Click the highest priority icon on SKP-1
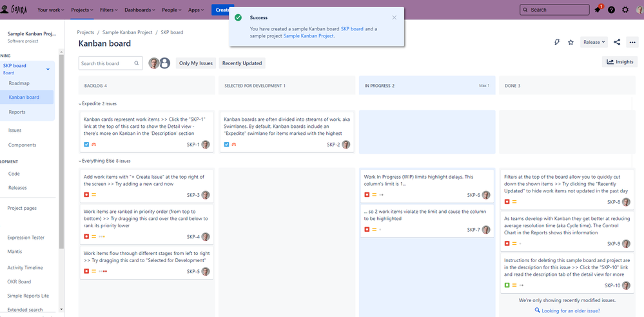Screen dimensions: 644x317 pyautogui.click(x=93, y=145)
